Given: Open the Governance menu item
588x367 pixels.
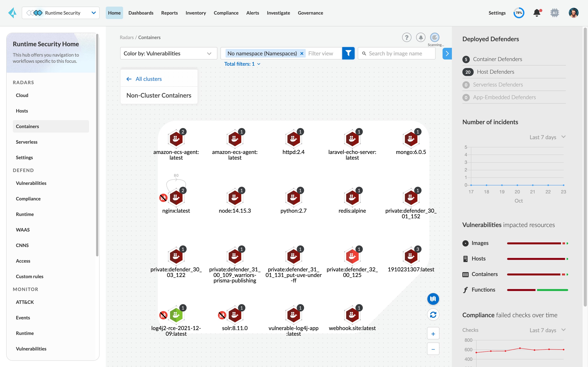Looking at the screenshot, I should coord(310,13).
